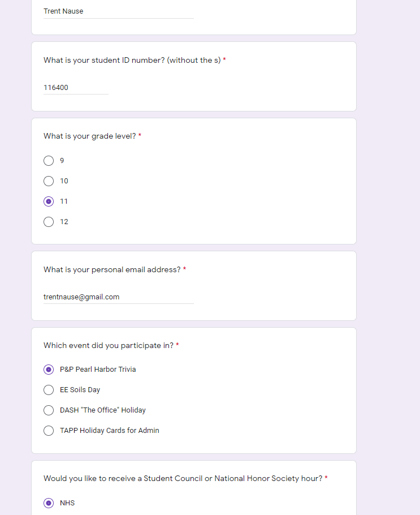Viewport: 420px width, 515px height.
Task: Choose grade level 10 option
Action: click(49, 181)
